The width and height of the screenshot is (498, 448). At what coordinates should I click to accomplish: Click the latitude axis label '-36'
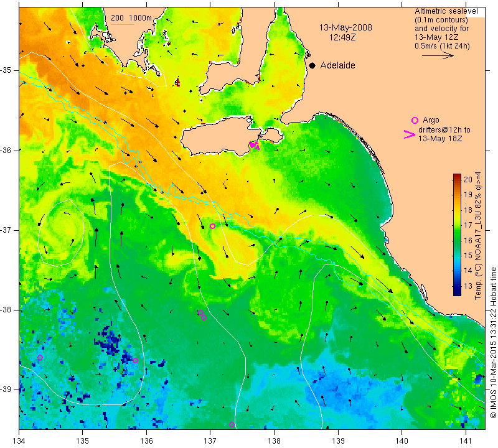click(x=6, y=150)
